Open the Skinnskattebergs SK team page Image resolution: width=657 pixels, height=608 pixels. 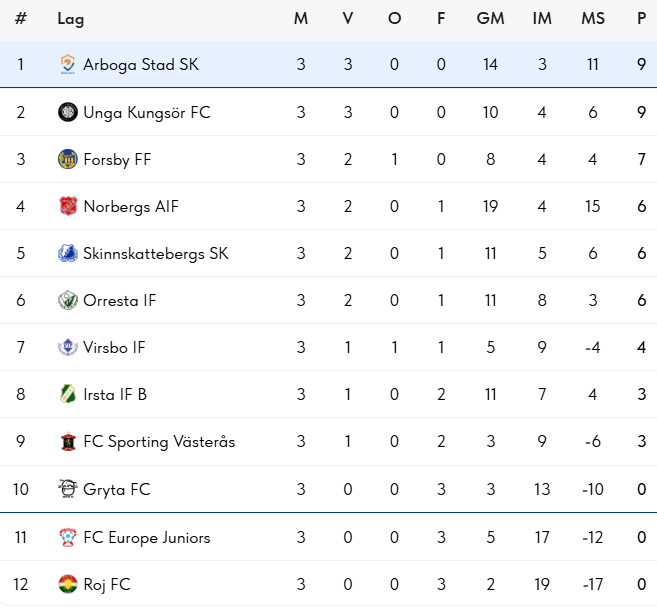pos(156,254)
